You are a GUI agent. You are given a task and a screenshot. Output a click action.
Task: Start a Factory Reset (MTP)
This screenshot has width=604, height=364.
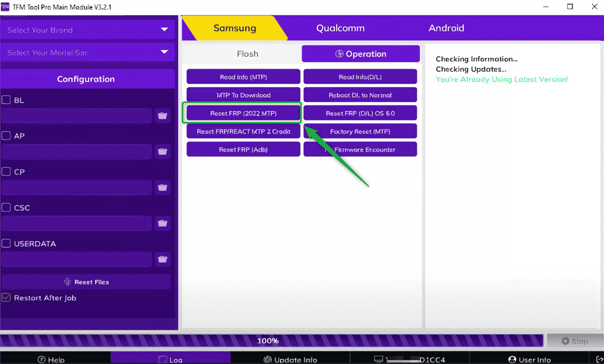click(360, 131)
